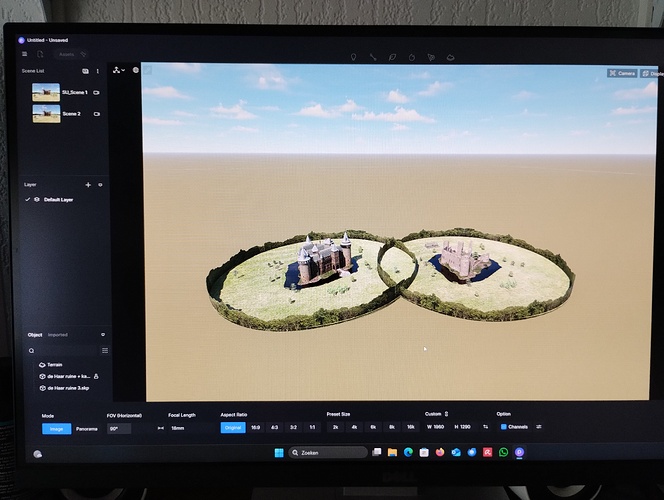Screen dimensions: 664x500
Task: Choose Original aspect ratio
Action: (233, 428)
